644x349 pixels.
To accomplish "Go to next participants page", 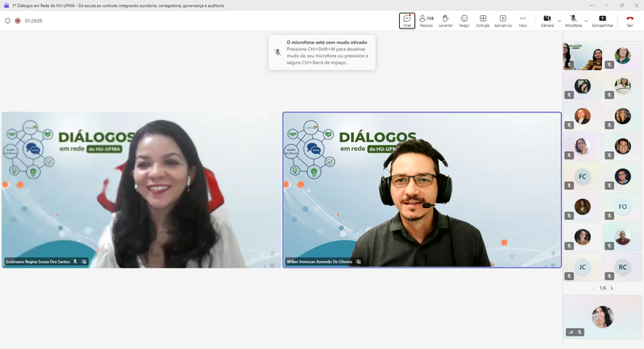I will [611, 288].
